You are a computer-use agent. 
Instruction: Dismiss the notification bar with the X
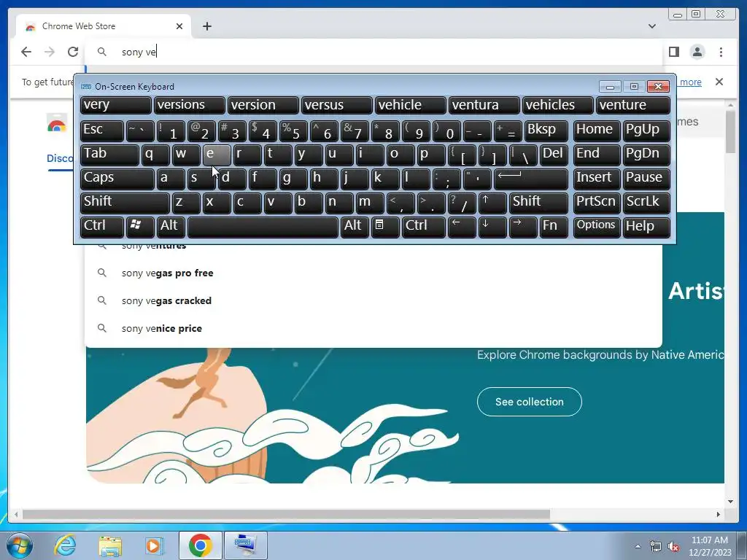719,82
